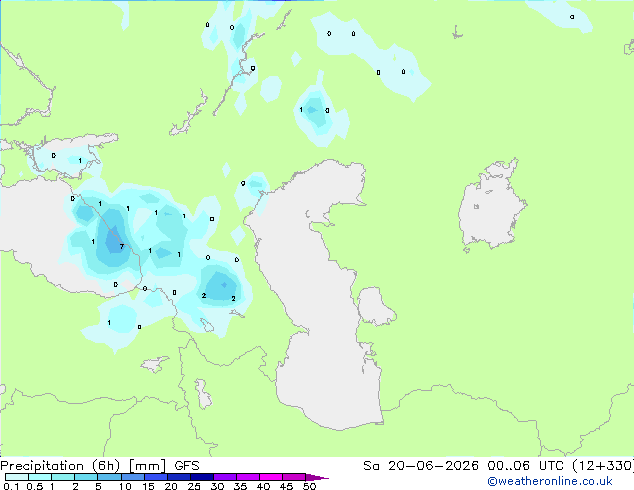634x490 pixels.
Task: Click the 'Precipitation (6h) [mm] GFS' title
Action: (100, 466)
